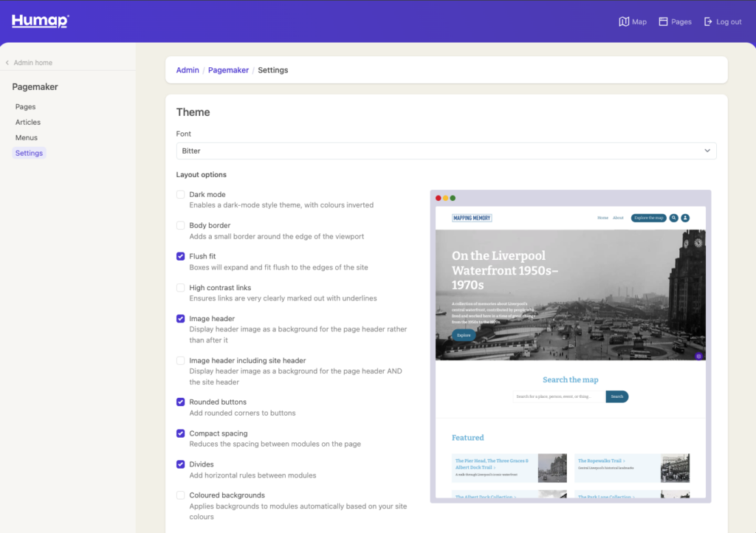Image resolution: width=756 pixels, height=533 pixels.
Task: Click the red dot in preview window
Action: pos(438,198)
